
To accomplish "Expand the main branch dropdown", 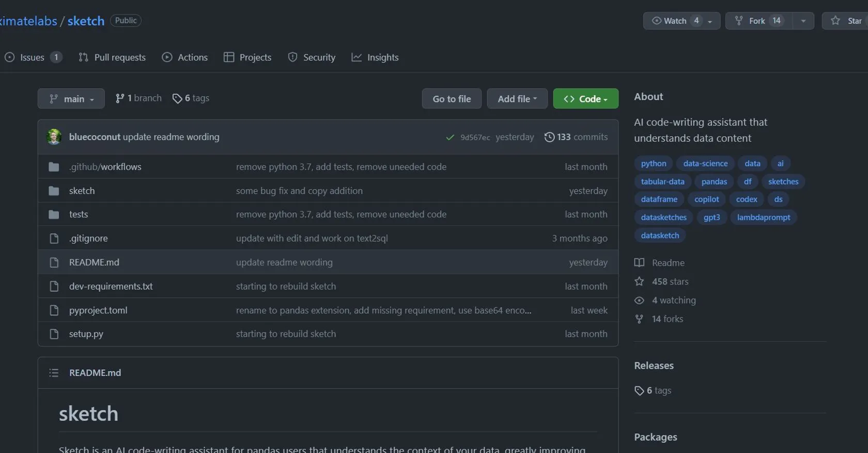I will pyautogui.click(x=71, y=98).
